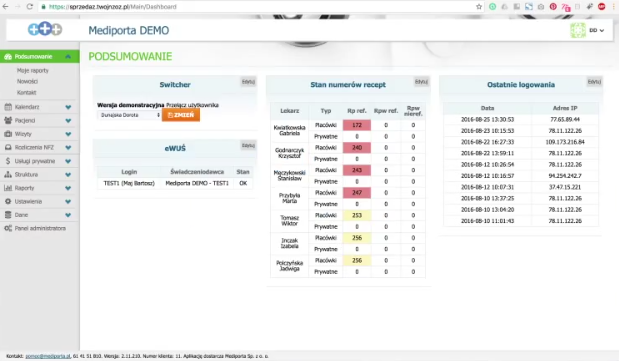Click Edytuj on Stan numerów recept panel
The width and height of the screenshot is (619, 361).
tap(421, 82)
